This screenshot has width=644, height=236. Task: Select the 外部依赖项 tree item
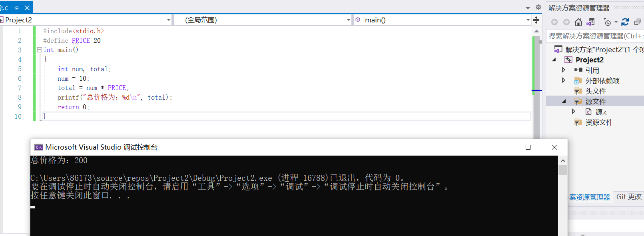point(602,81)
